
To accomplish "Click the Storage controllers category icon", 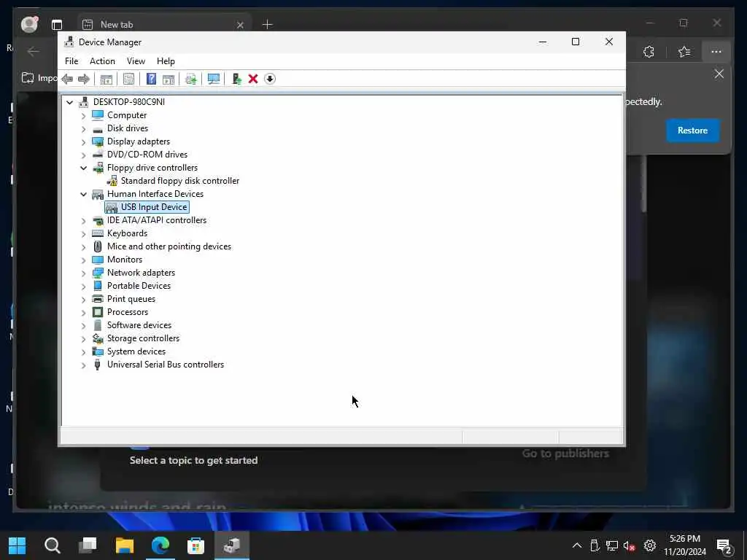I will (98, 338).
